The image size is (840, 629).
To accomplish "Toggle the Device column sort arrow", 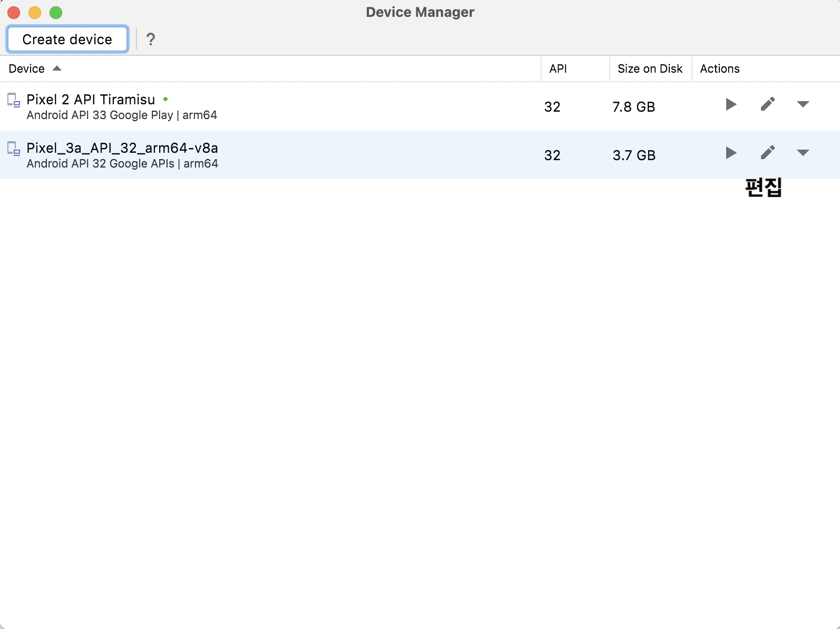I will (x=57, y=68).
